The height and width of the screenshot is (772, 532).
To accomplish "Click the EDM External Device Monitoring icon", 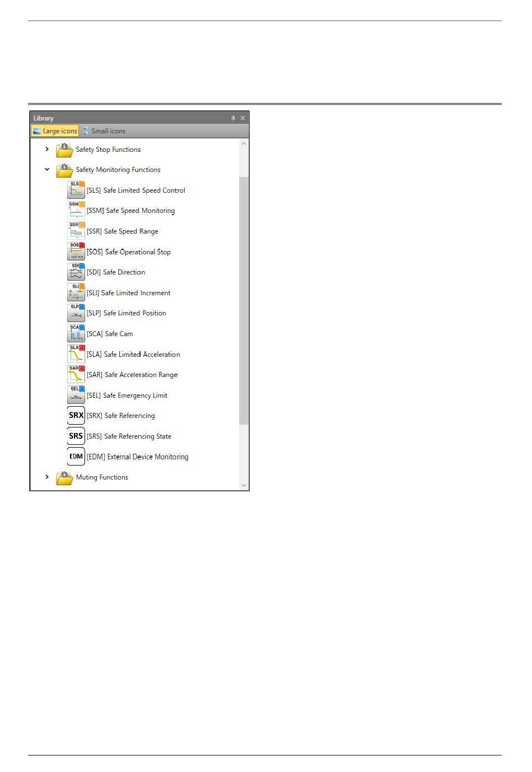I will 76,456.
